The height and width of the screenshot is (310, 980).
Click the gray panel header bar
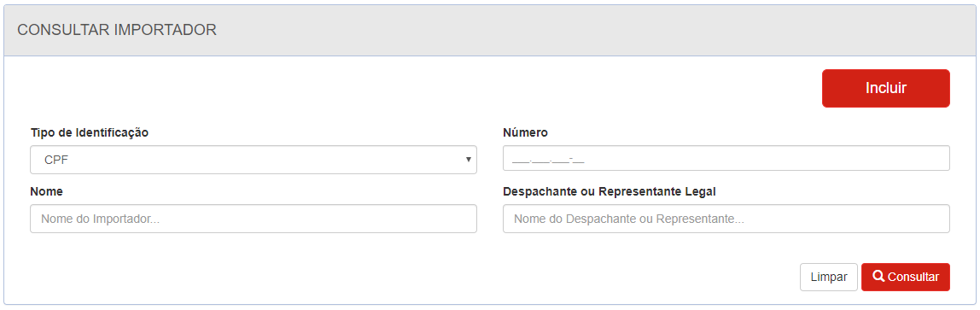[490, 30]
